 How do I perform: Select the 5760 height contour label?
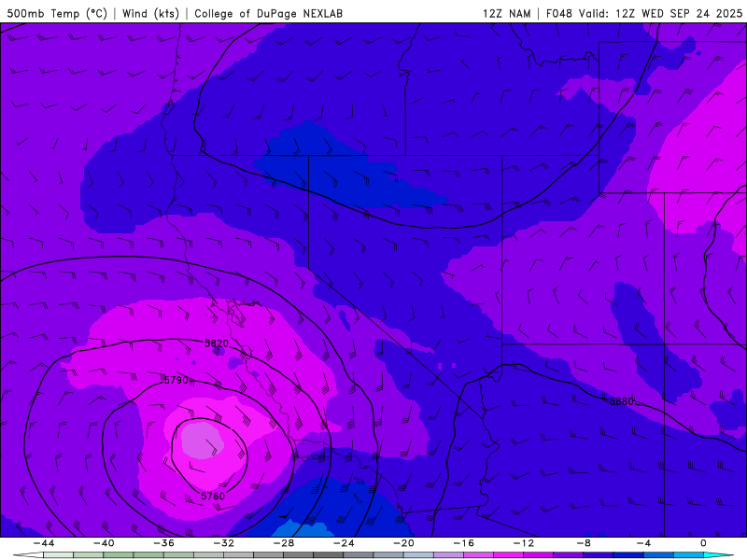pyautogui.click(x=213, y=497)
